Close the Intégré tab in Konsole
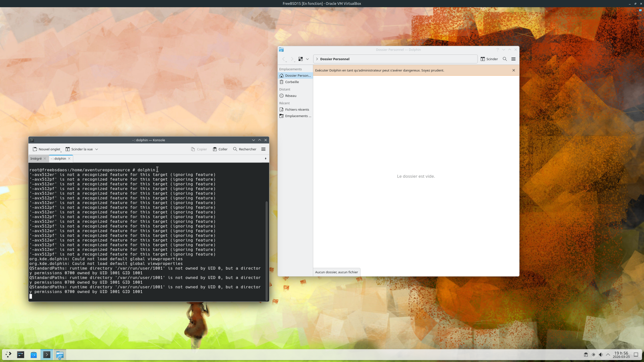This screenshot has width=644, height=362. click(x=45, y=159)
